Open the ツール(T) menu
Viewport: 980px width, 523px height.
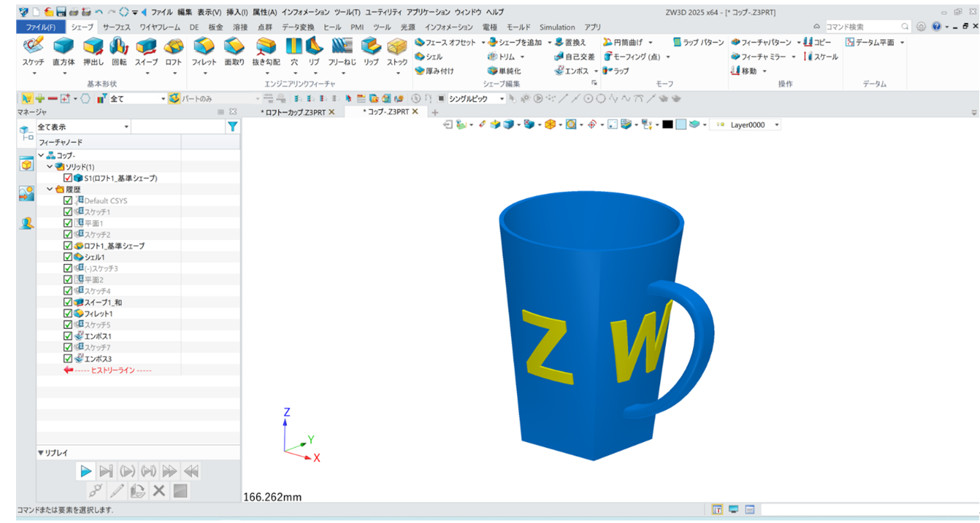pyautogui.click(x=347, y=12)
